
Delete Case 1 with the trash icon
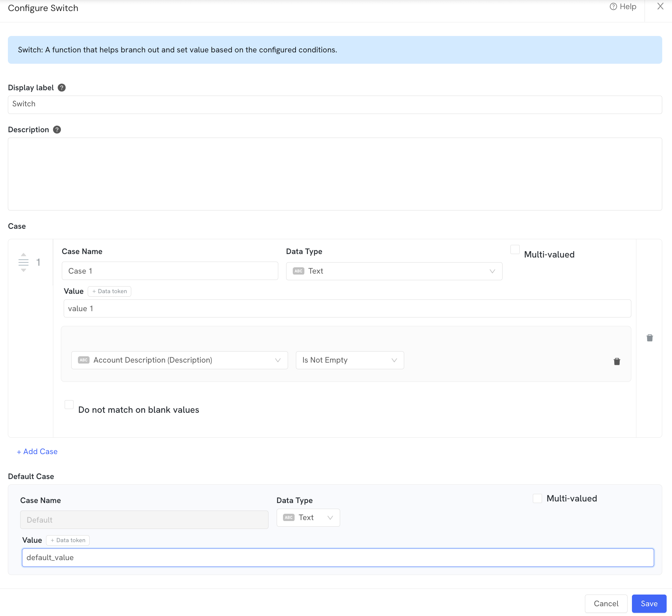tap(649, 338)
